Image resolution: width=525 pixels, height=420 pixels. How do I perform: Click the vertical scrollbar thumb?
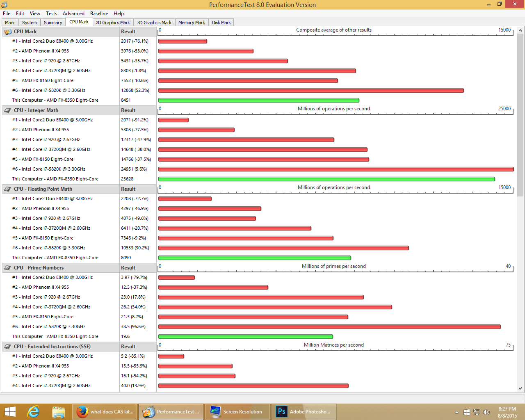click(x=520, y=115)
